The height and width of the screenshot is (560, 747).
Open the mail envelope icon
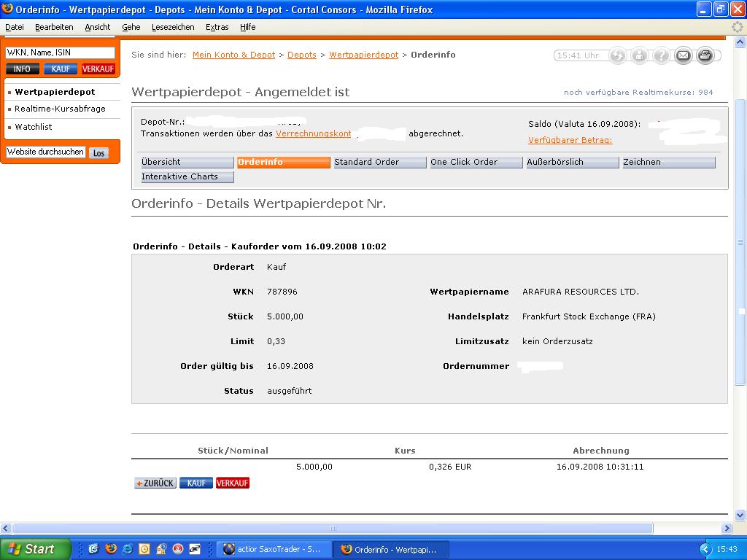[x=683, y=55]
